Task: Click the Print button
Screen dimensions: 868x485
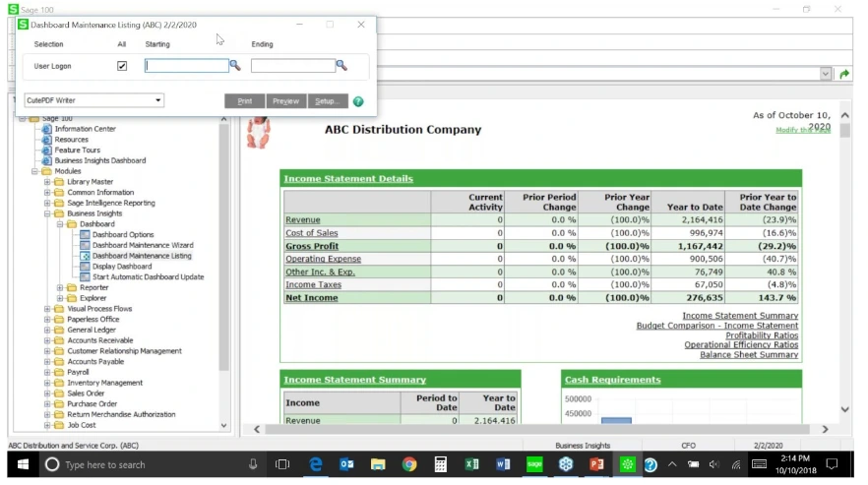Action: (245, 100)
